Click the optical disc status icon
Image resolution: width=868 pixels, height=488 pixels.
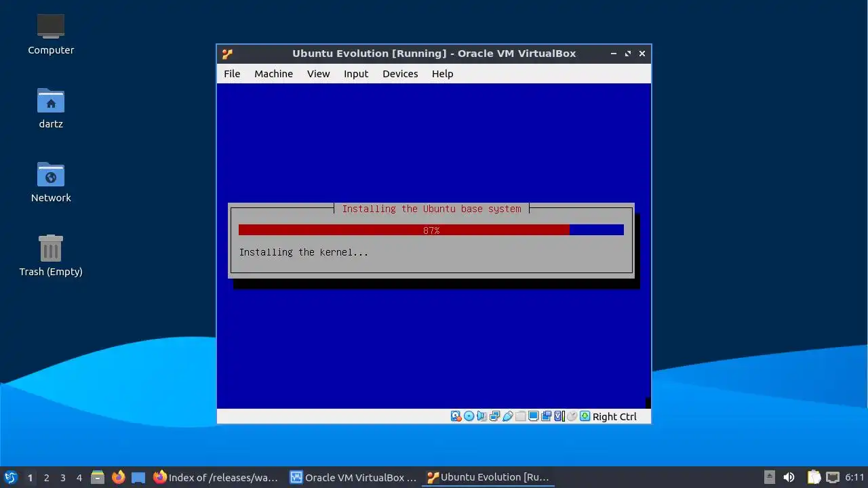coord(469,416)
